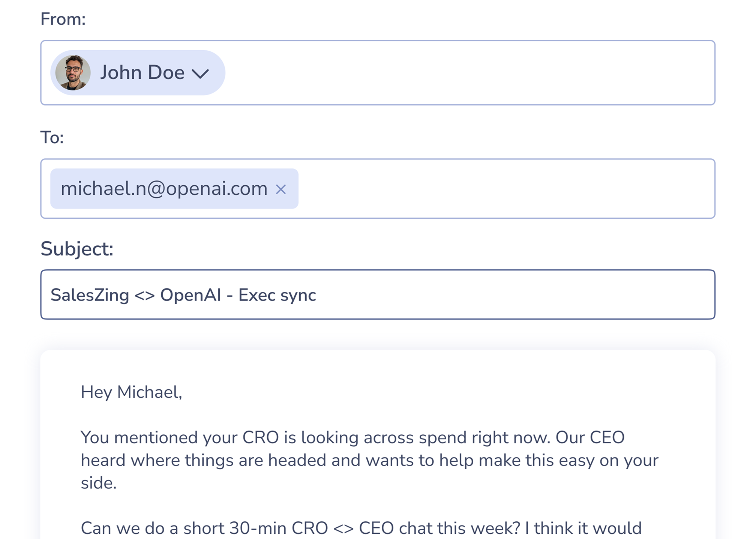
Task: Click the Hey Michael greeting line
Action: [x=131, y=392]
